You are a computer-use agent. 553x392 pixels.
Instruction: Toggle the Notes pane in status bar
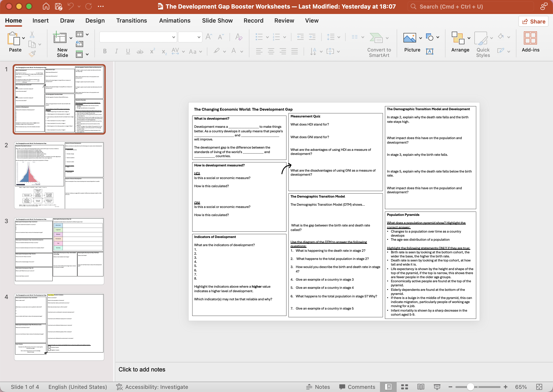(318, 387)
